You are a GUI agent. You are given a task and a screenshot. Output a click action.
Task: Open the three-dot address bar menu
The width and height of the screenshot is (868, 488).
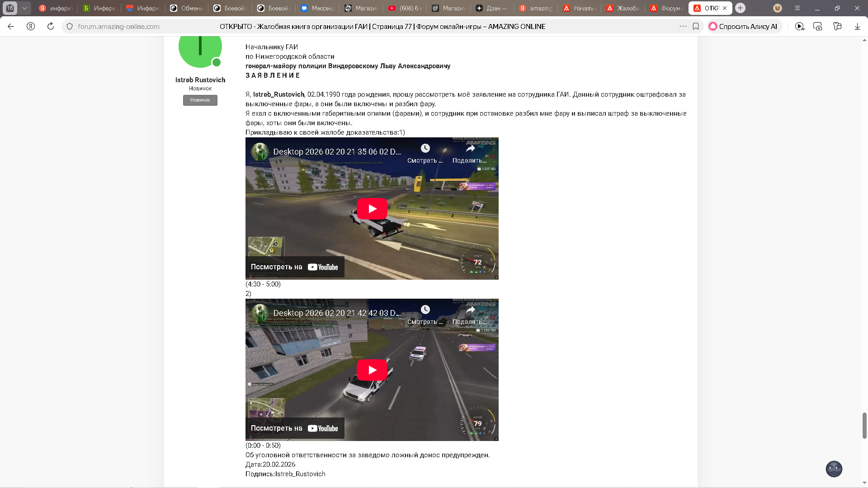[x=683, y=26]
